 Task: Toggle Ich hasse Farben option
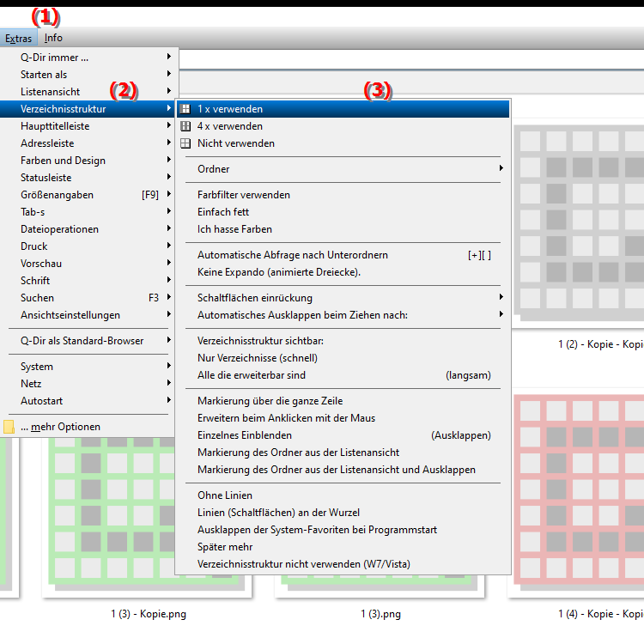(x=343, y=229)
